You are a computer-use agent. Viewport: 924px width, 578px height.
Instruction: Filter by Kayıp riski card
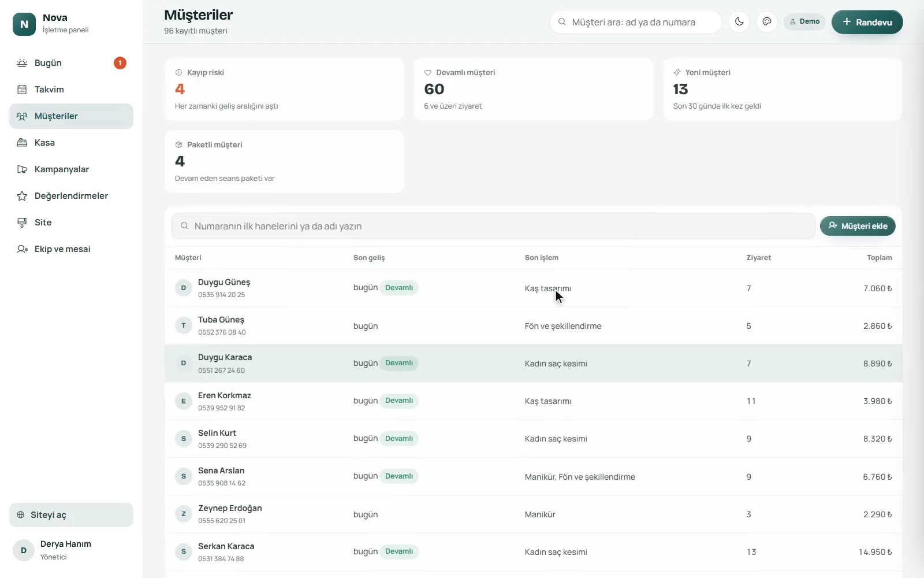(x=284, y=89)
